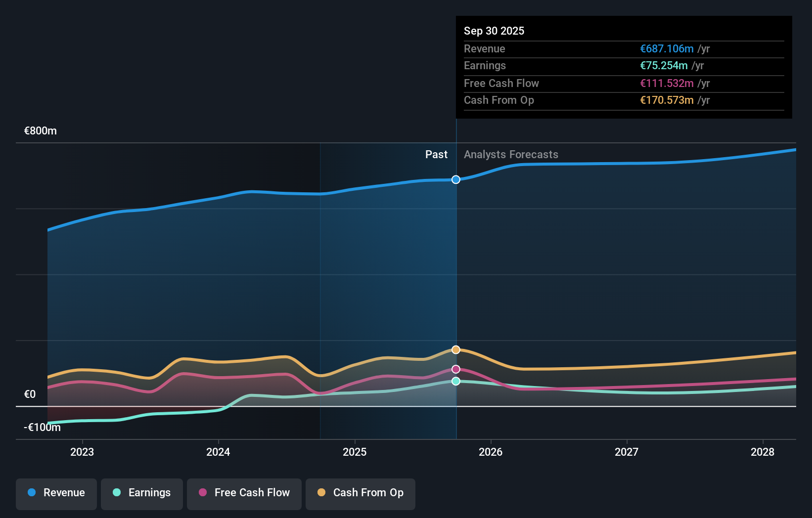Toggle the Revenue series visibility
This screenshot has width=812, height=518.
[x=56, y=494]
